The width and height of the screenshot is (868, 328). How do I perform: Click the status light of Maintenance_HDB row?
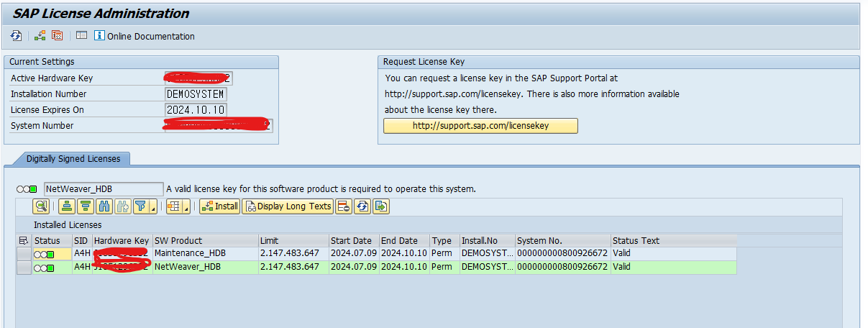point(45,254)
